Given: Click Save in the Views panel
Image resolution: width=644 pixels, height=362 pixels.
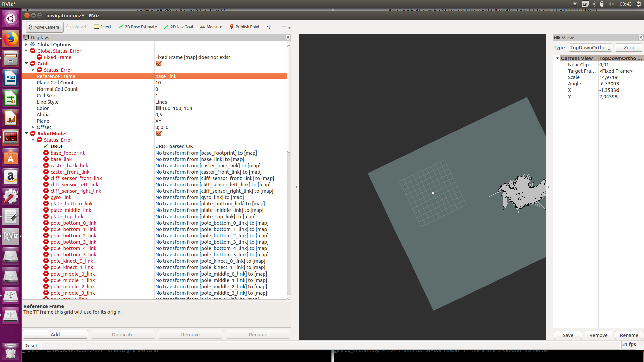Looking at the screenshot, I should click(568, 335).
